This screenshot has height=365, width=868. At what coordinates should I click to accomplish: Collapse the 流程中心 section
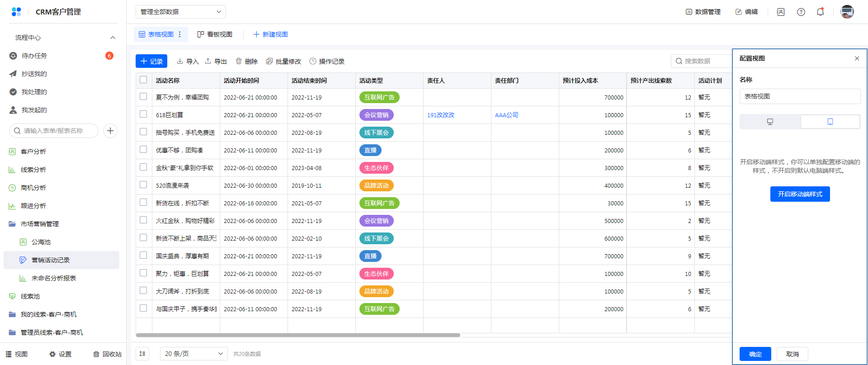click(x=113, y=38)
